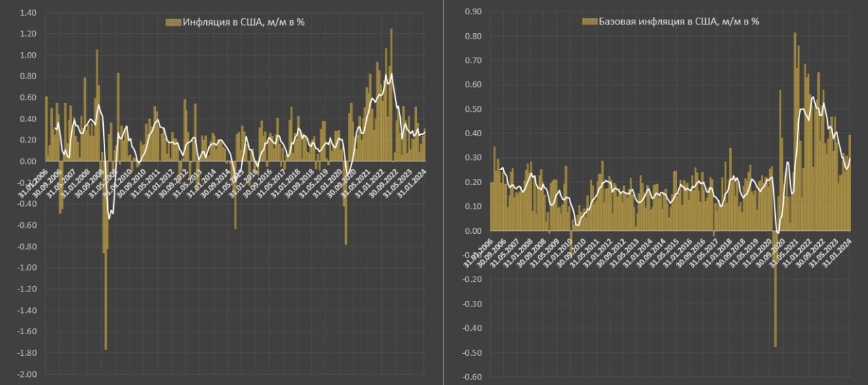Click the -0.30 label on right chart y-axis
This screenshot has width=868, height=385.
(x=471, y=304)
